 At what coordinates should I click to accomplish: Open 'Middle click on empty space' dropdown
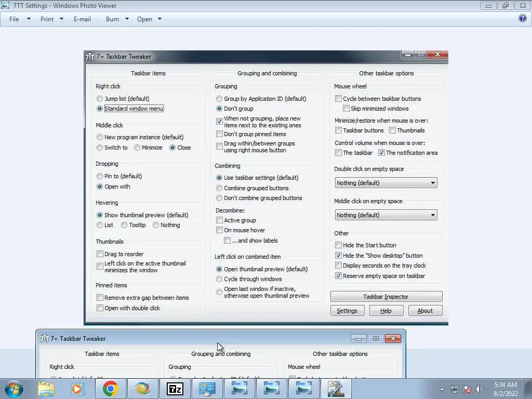click(x=386, y=215)
